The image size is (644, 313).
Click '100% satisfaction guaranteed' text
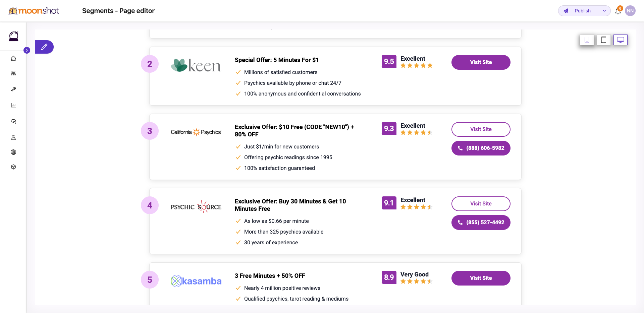(x=279, y=168)
